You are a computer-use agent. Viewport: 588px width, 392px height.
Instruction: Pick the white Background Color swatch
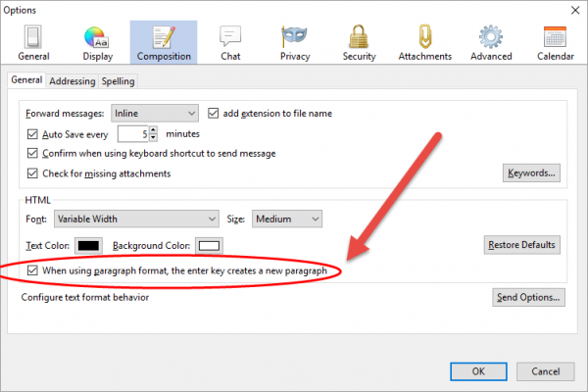tap(209, 246)
